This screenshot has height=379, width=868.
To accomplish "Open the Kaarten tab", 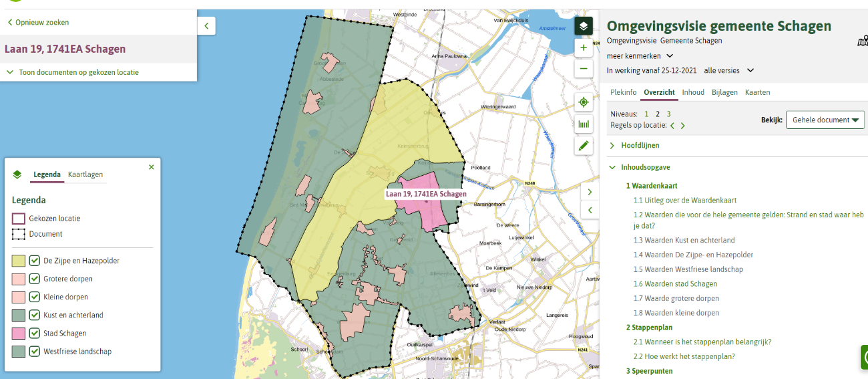I will [x=757, y=92].
